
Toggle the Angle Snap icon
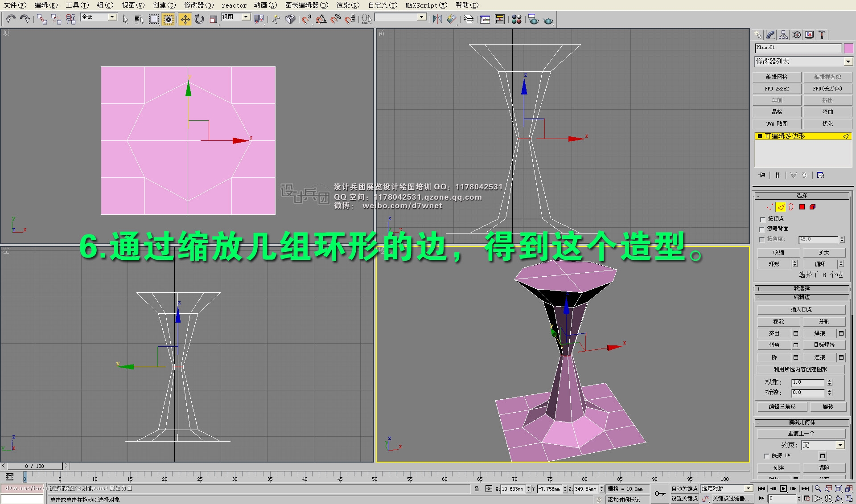click(x=321, y=19)
